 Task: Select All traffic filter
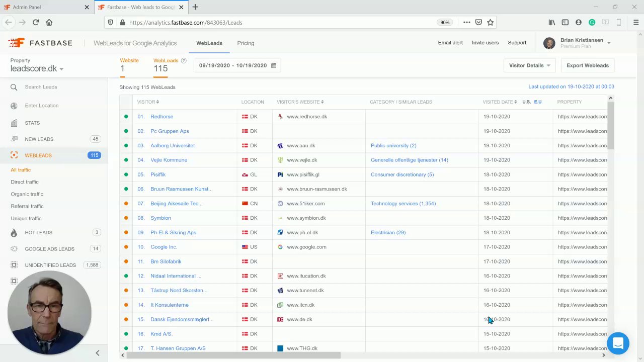pyautogui.click(x=21, y=170)
